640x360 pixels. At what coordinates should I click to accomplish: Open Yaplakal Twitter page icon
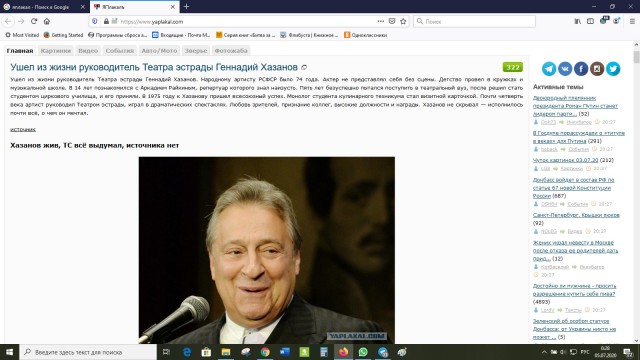pos(613,69)
